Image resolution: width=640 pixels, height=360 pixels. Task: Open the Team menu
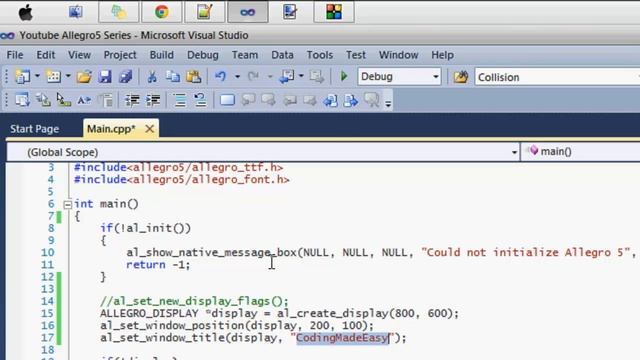pos(244,55)
